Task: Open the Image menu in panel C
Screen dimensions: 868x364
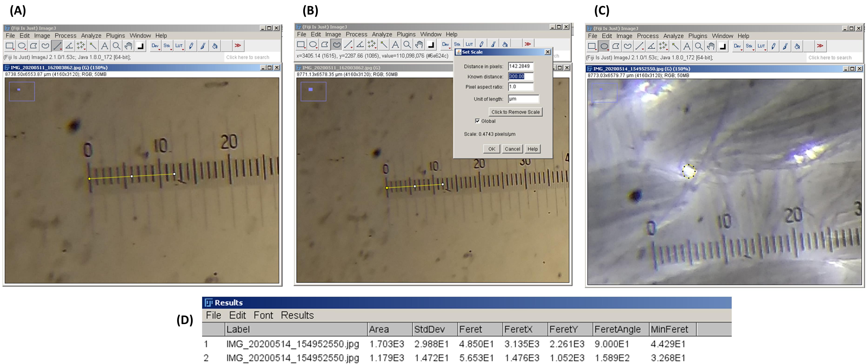Action: [624, 36]
